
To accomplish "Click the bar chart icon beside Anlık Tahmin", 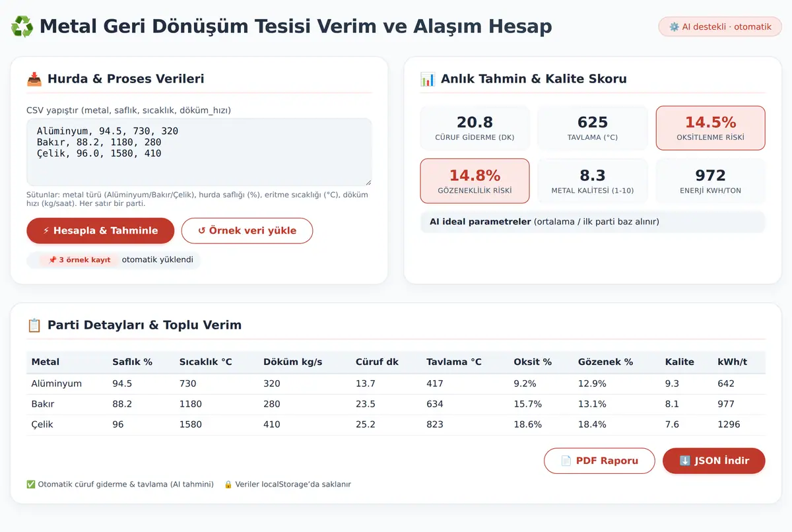I will (428, 79).
